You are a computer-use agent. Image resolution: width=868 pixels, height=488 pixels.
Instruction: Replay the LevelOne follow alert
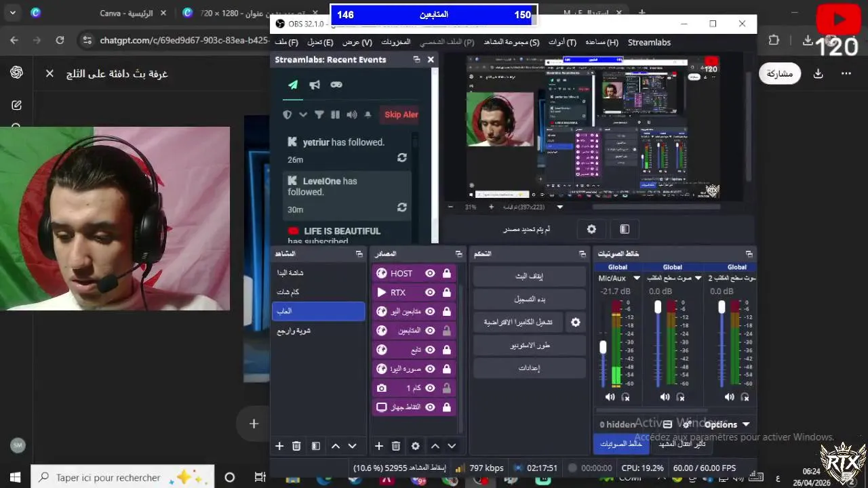[x=402, y=207]
